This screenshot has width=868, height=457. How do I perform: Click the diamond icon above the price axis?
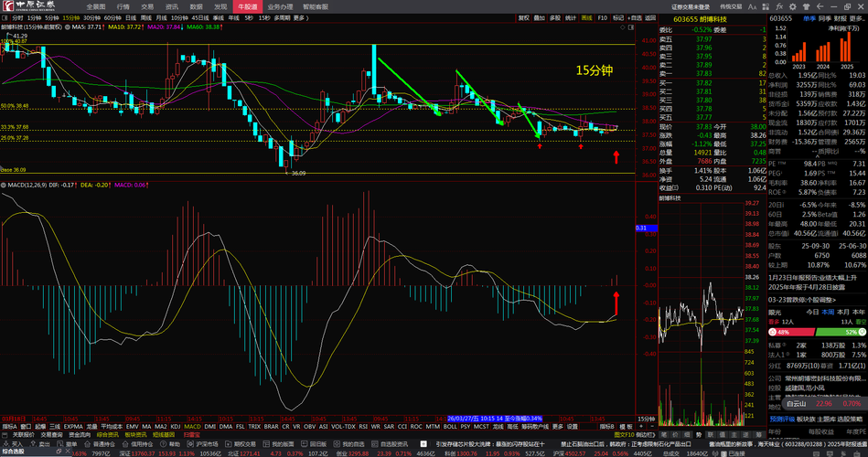pos(623,27)
